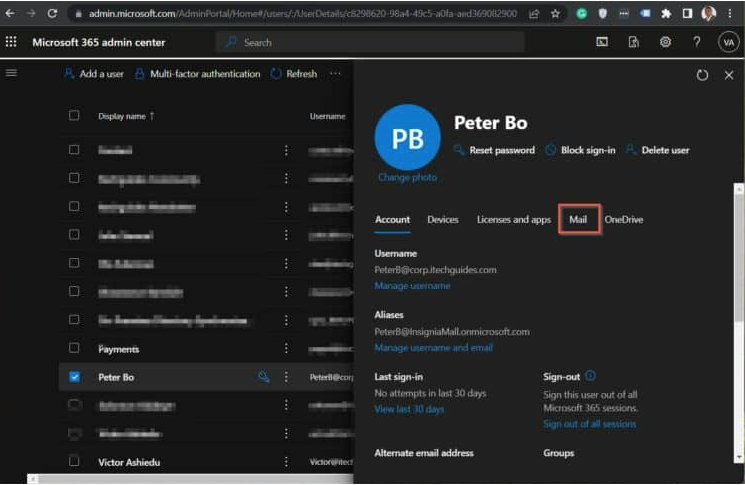Click the key icon on Peter Bo row
This screenshot has height=485, width=745.
[264, 377]
